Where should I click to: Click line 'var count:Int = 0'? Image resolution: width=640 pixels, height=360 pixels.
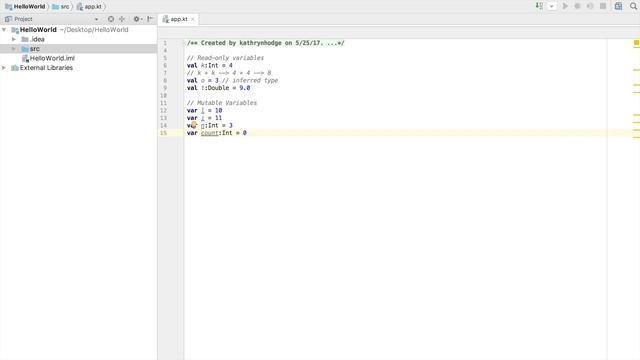pyautogui.click(x=216, y=133)
